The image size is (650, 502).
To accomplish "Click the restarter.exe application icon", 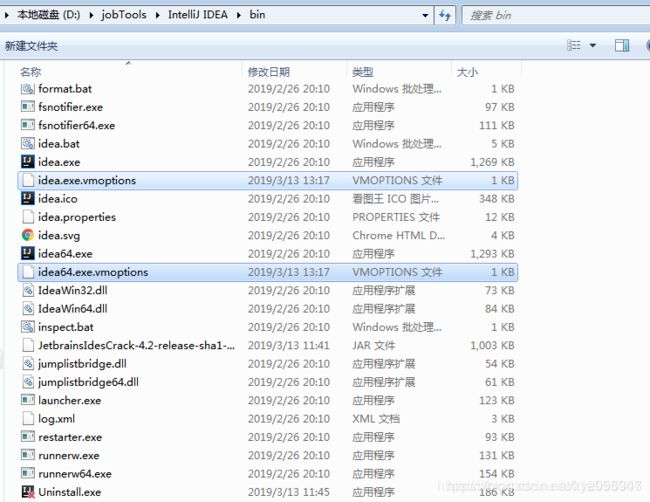I will (x=28, y=437).
